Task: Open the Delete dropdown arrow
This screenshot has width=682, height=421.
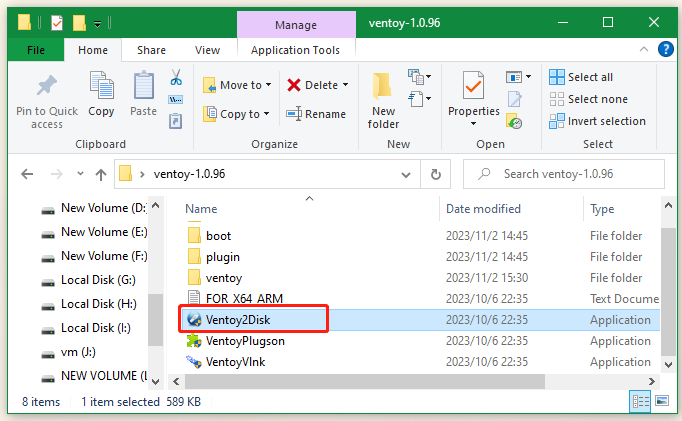Action: [x=345, y=85]
